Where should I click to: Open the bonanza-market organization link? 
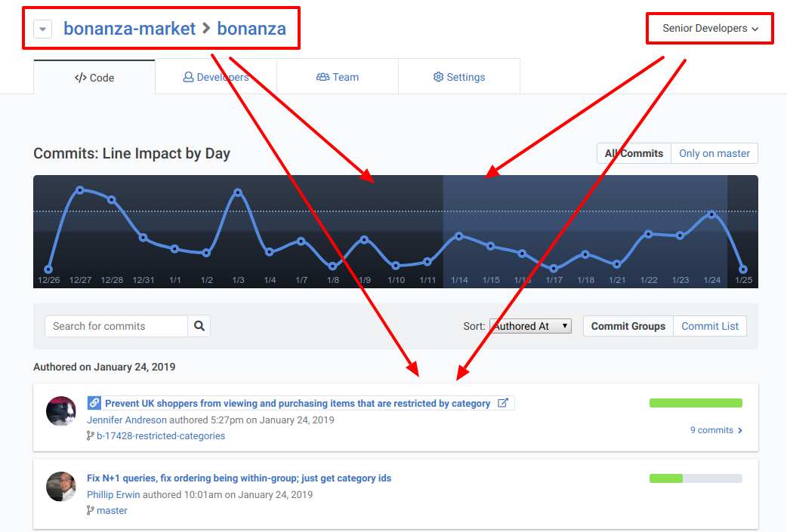(129, 29)
